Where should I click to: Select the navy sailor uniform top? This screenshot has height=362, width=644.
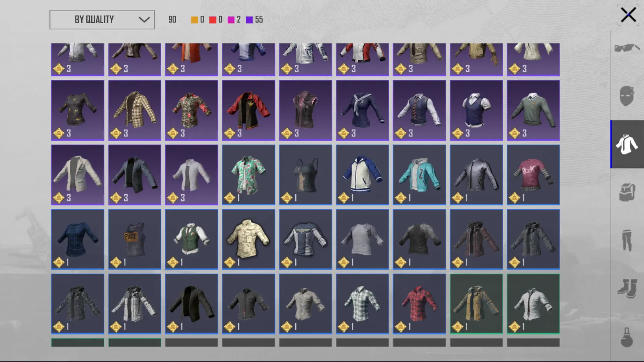point(362,110)
